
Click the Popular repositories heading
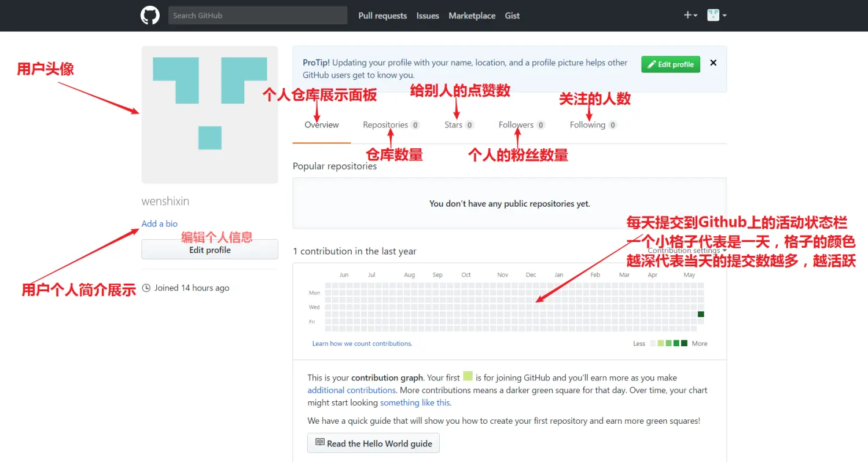(x=334, y=166)
